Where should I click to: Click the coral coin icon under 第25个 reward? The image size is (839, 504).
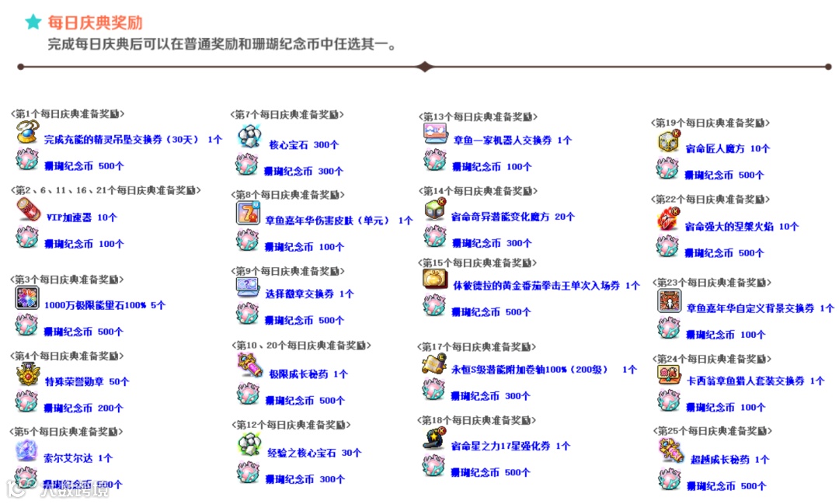click(x=670, y=479)
